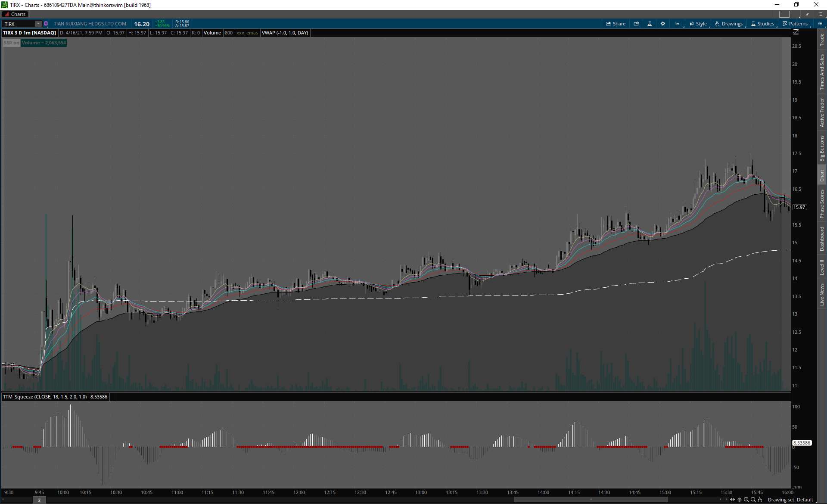827x504 pixels.
Task: Toggle the crosshair cursor icon
Action: pyautogui.click(x=740, y=500)
